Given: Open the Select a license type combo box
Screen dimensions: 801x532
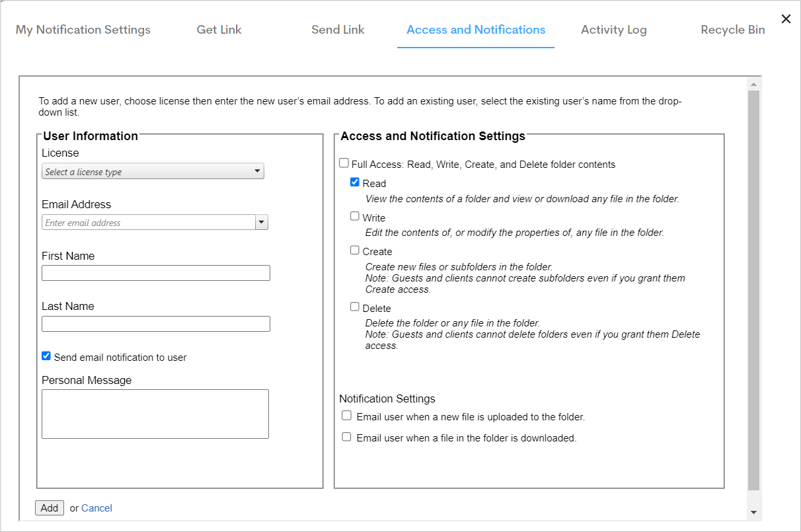Looking at the screenshot, I should click(x=152, y=171).
